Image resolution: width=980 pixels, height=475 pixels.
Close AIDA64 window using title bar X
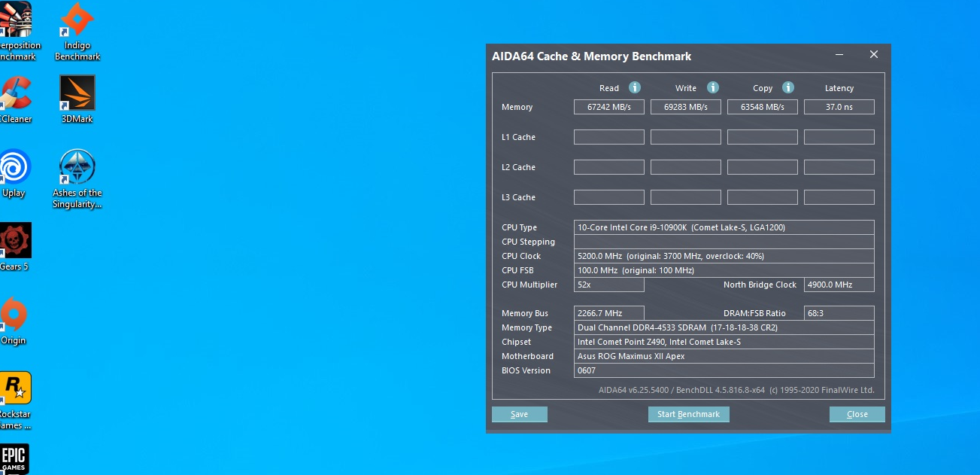click(874, 55)
